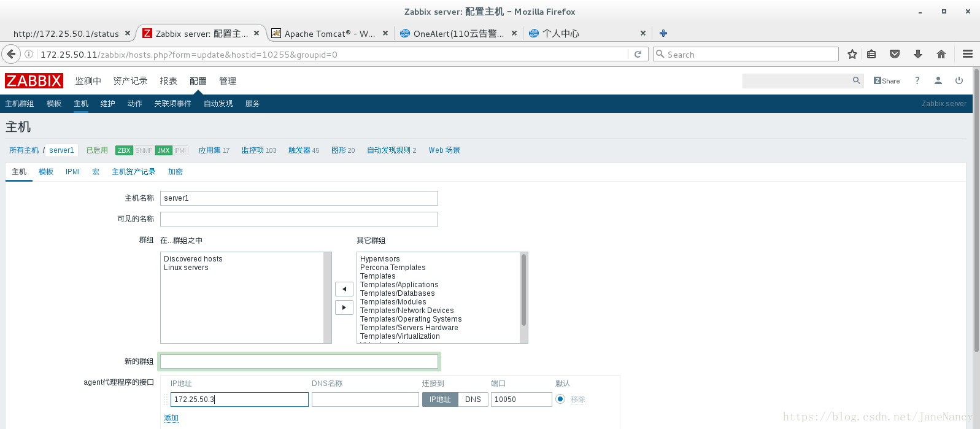Close the OneAlert tab
The image size is (980, 429).
point(514,33)
